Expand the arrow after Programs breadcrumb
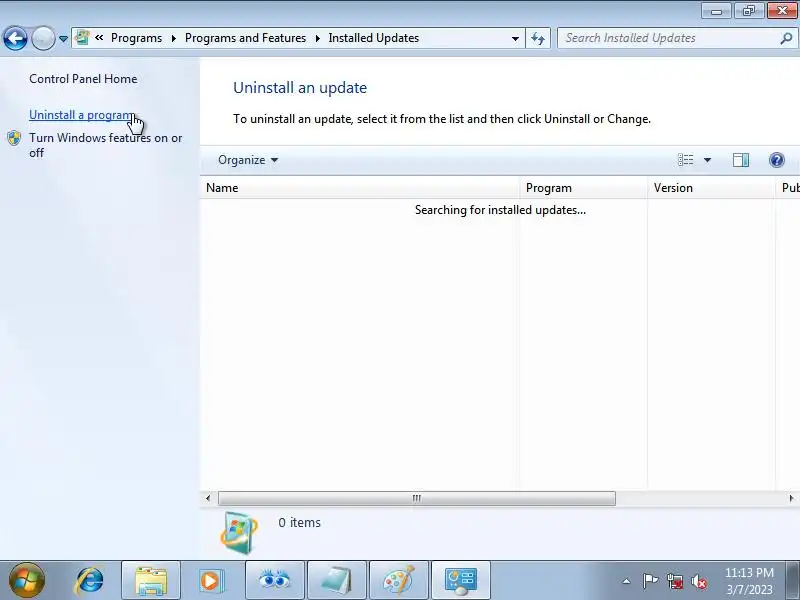The width and height of the screenshot is (800, 600). pyautogui.click(x=173, y=38)
